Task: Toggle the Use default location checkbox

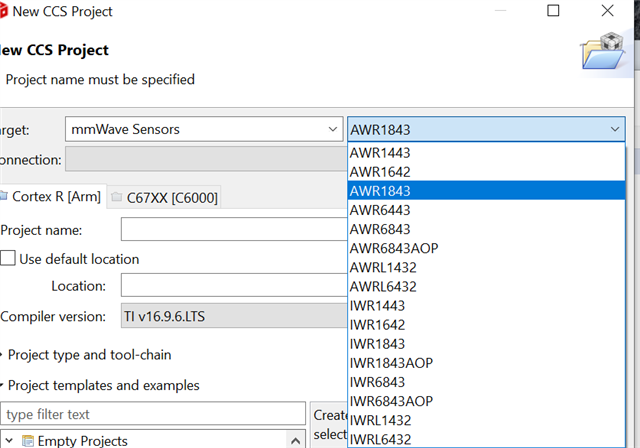Action: (x=8, y=259)
